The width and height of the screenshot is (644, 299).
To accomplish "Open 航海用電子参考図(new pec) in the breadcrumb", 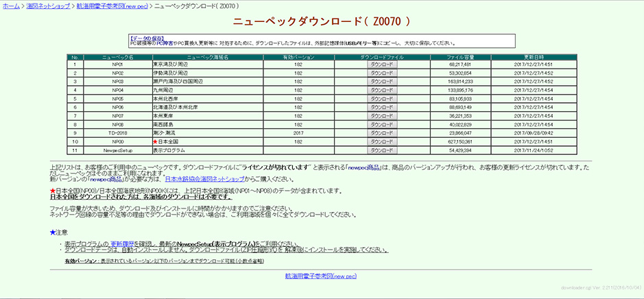I will (x=112, y=7).
